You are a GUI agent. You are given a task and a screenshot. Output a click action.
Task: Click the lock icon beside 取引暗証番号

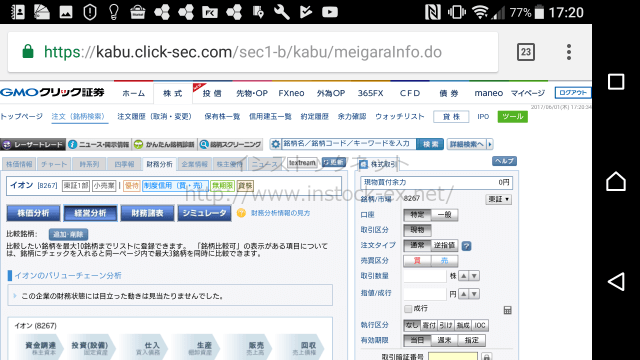(x=487, y=356)
